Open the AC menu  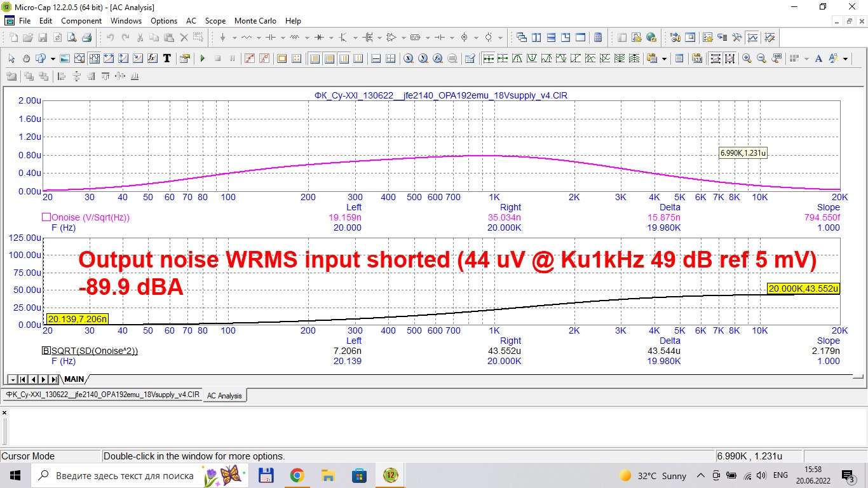pyautogui.click(x=191, y=20)
